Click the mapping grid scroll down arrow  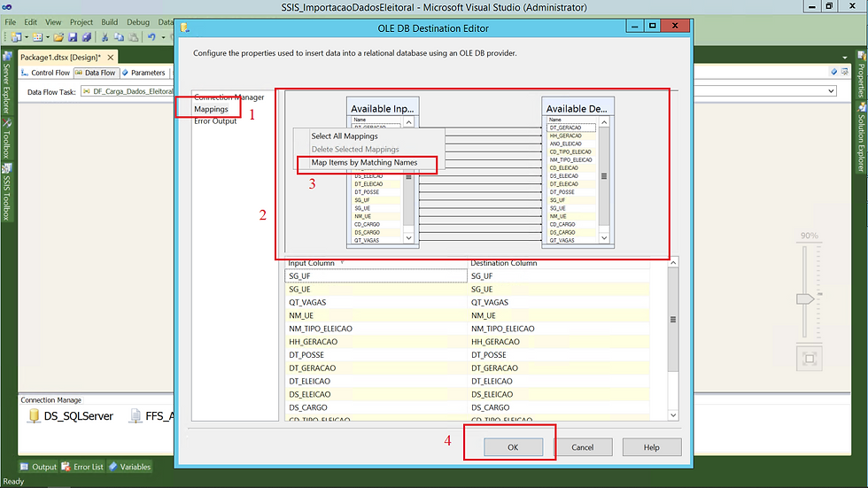tap(673, 415)
